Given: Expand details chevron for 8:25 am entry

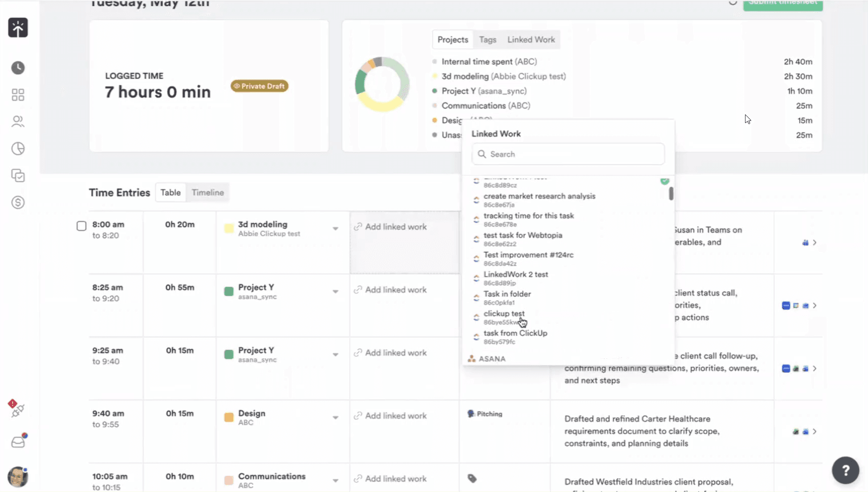Looking at the screenshot, I should tap(814, 306).
